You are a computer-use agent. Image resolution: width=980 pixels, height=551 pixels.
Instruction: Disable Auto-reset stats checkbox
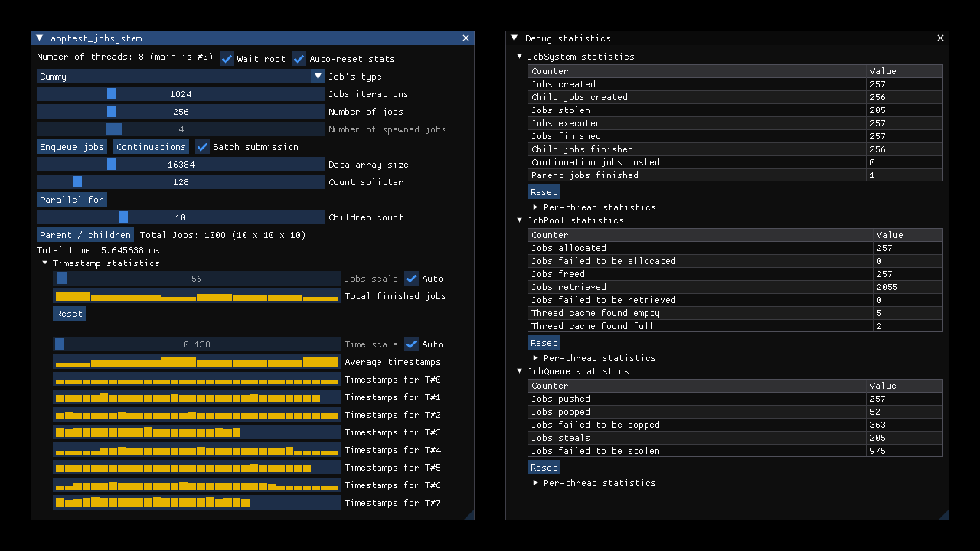[x=299, y=59]
